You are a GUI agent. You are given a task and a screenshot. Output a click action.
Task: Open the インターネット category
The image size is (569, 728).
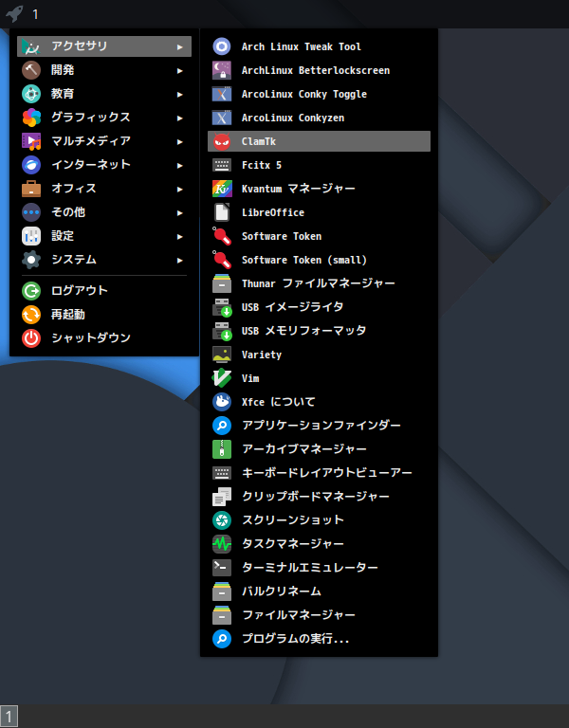point(104,165)
